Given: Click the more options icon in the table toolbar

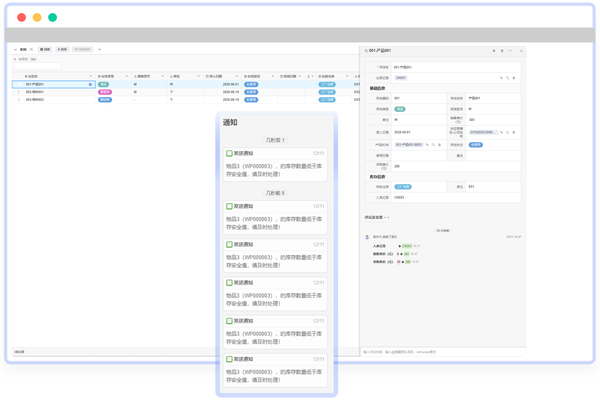Looking at the screenshot, I should 99,49.
